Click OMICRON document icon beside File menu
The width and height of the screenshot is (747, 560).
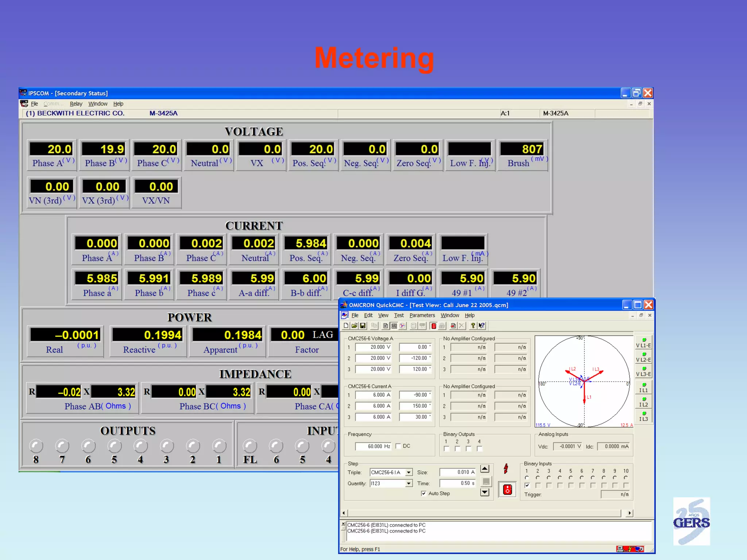pos(345,315)
